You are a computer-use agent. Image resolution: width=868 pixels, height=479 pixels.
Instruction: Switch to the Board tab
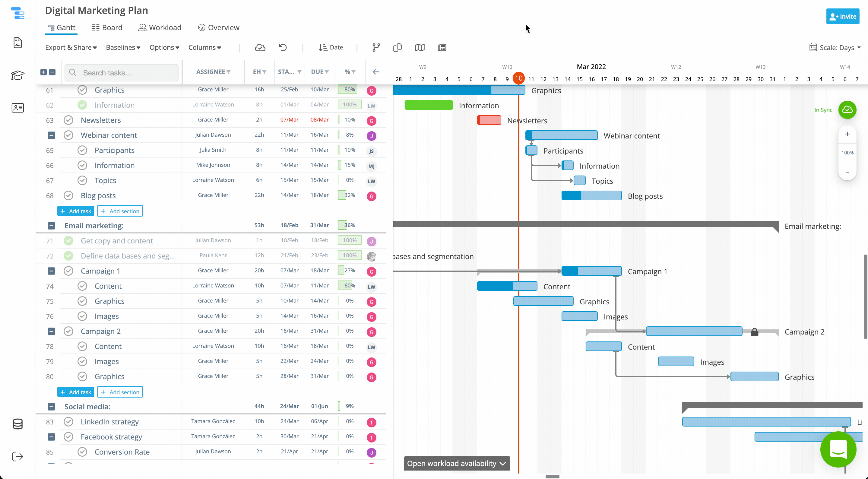[107, 27]
